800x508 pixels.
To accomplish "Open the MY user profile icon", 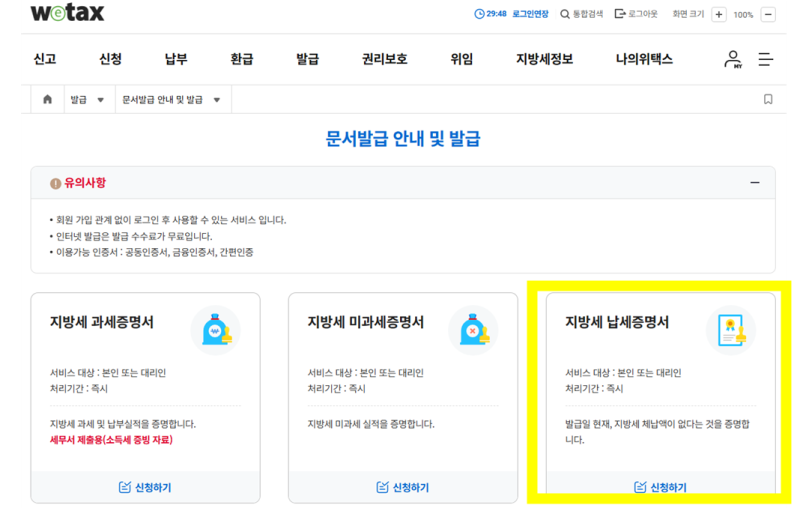I will (x=733, y=59).
